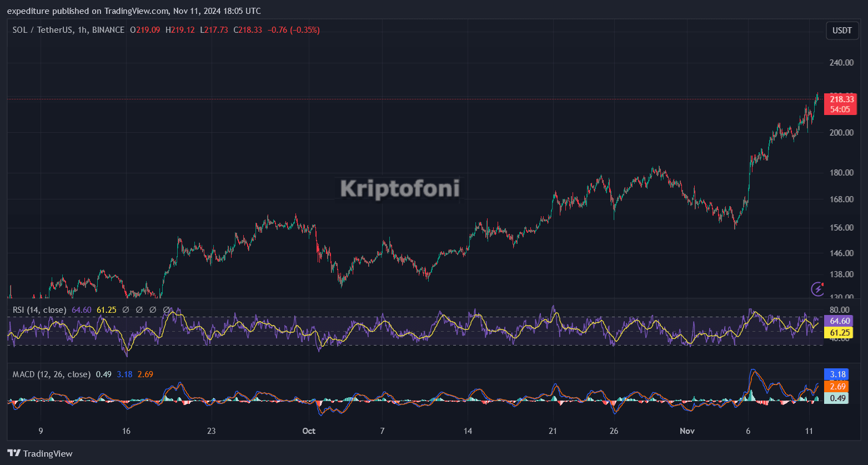Click the third Ø symbol in RSI row
The width and height of the screenshot is (868, 465).
153,309
